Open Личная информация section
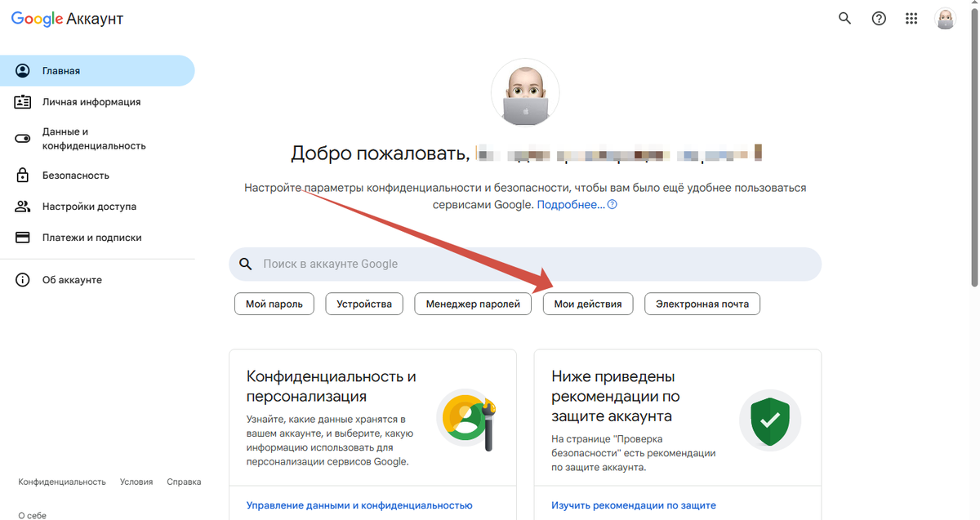Image resolution: width=980 pixels, height=520 pixels. (97, 102)
